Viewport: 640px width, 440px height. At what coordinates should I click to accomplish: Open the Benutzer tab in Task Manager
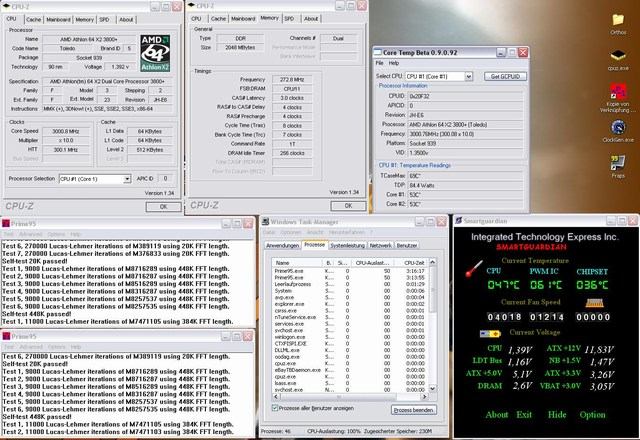click(x=407, y=245)
